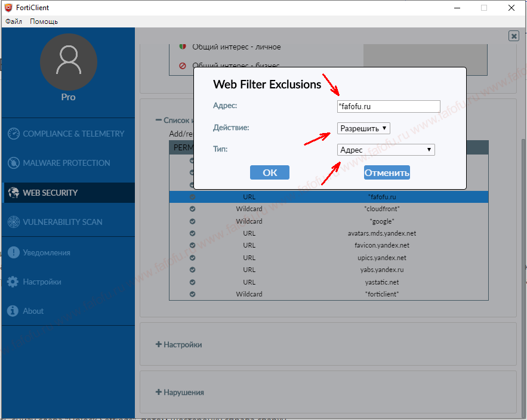Toggle the check icon for yabs.yandex.ru row
The image size is (527, 420).
point(192,270)
